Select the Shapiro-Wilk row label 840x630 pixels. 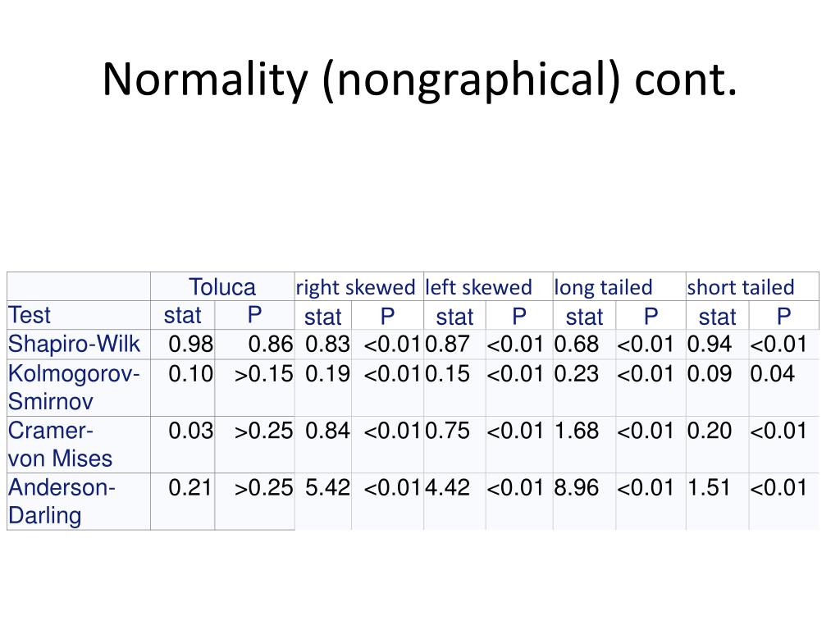click(74, 344)
